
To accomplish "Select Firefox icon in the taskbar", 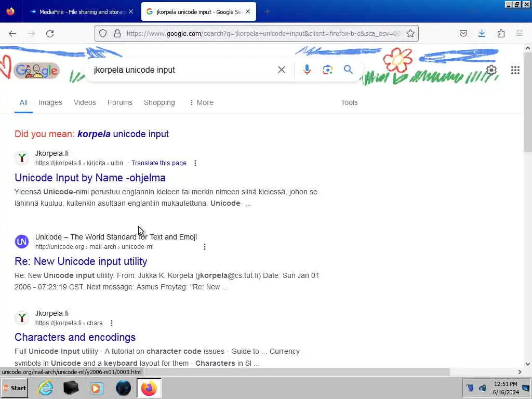I will click(x=149, y=388).
